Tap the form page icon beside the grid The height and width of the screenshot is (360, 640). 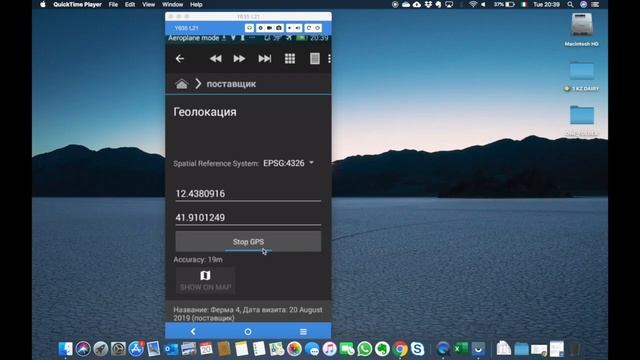point(315,59)
